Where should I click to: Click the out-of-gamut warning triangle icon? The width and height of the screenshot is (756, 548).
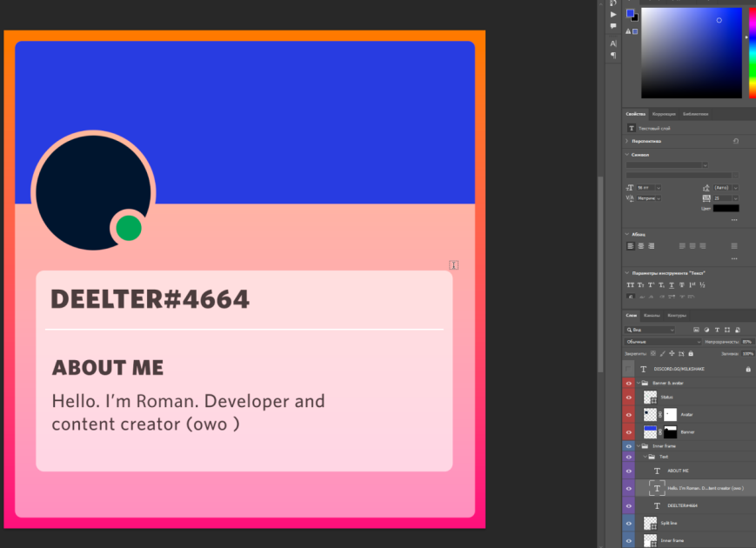coord(628,31)
